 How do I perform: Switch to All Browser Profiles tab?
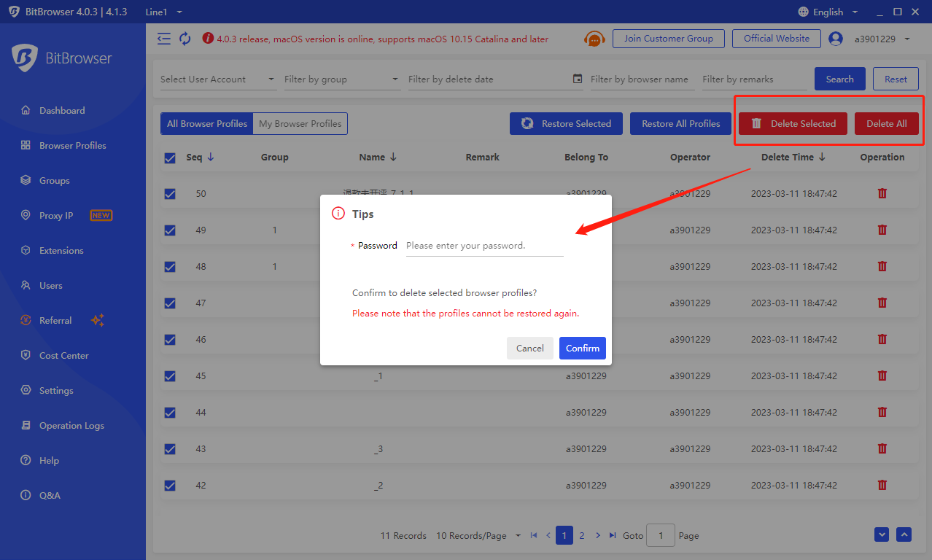tap(207, 124)
